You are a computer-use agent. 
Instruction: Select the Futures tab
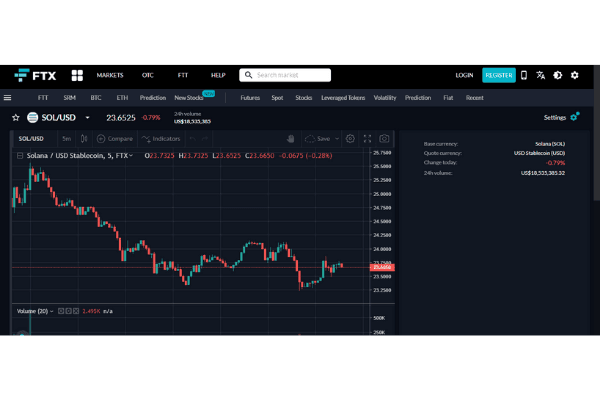tap(250, 98)
